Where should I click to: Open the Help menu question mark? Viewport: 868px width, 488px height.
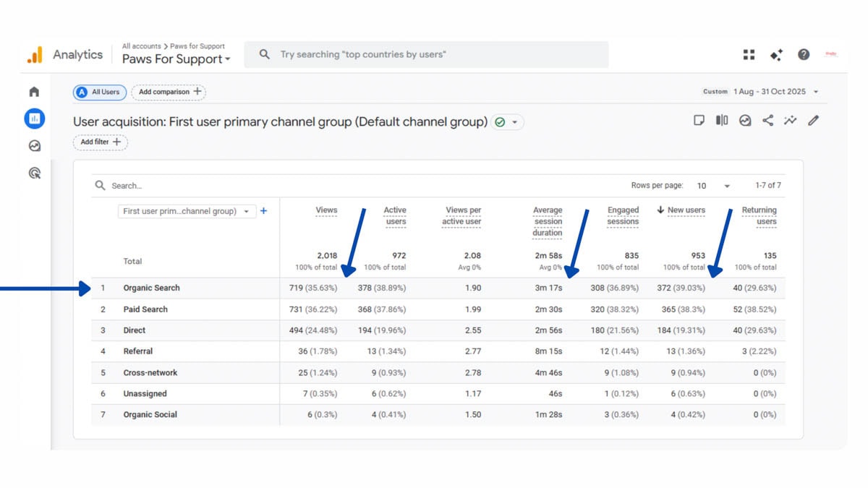[x=803, y=53]
